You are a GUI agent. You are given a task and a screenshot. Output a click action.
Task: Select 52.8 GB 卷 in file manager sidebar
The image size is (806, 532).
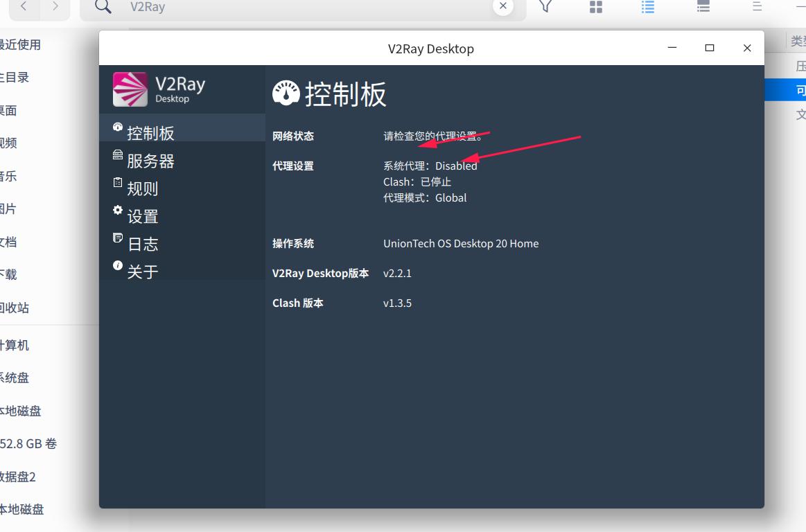tap(29, 443)
